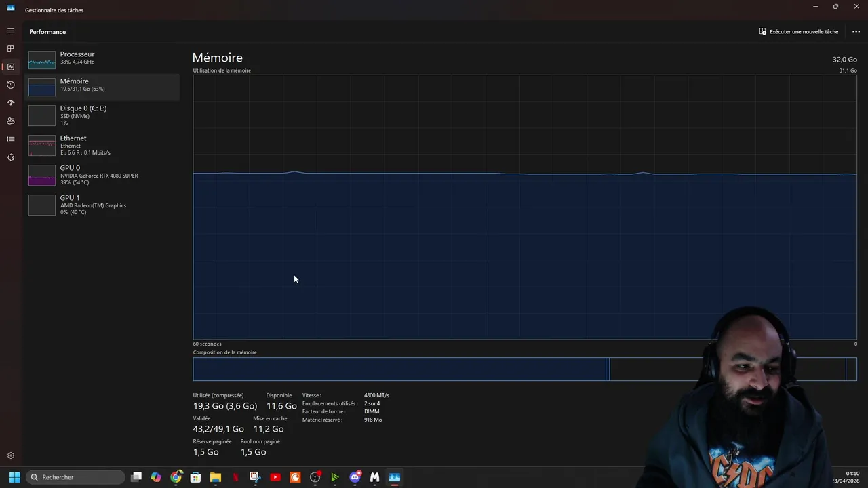Open Google Chrome from the taskbar

[x=176, y=477]
